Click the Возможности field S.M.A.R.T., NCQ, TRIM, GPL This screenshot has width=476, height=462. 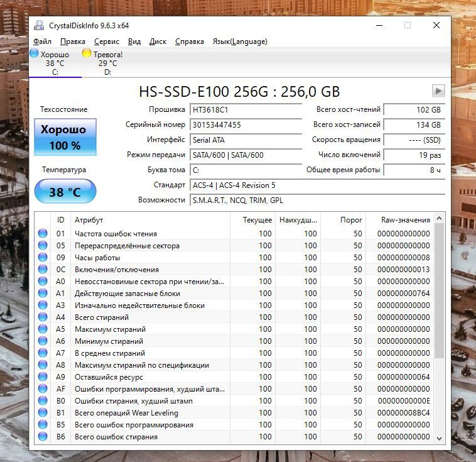317,201
